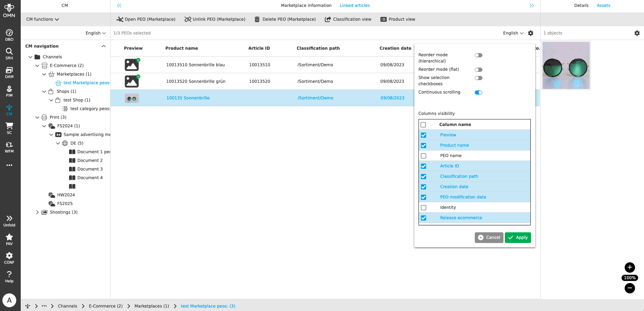Turn on Show selection checkboxes toggle
The image size is (644, 311).
[479, 78]
